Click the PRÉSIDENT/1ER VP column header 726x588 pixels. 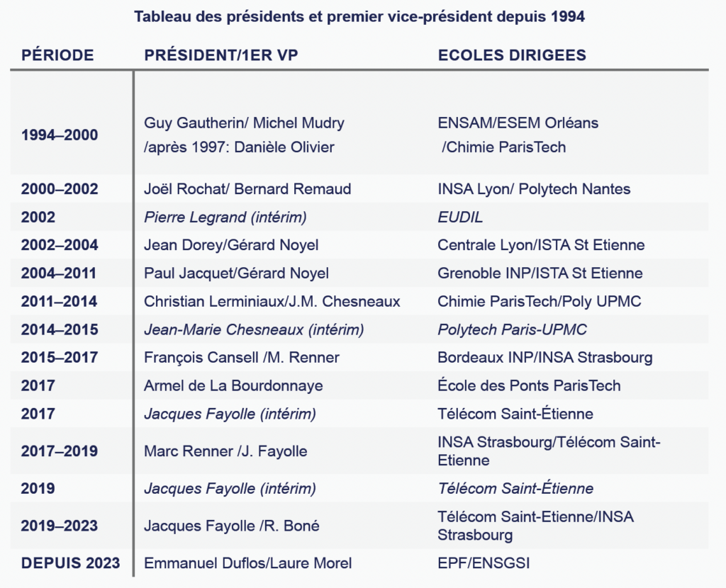coord(221,55)
